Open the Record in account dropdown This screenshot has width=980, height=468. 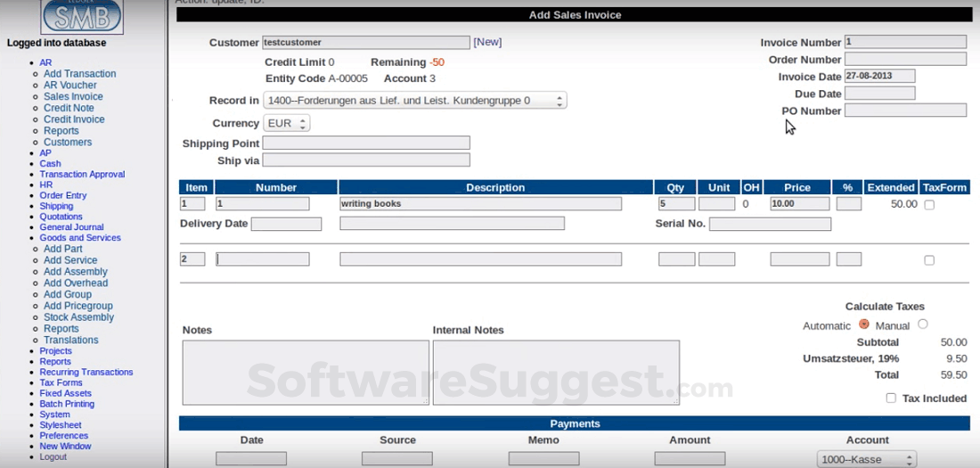point(414,101)
